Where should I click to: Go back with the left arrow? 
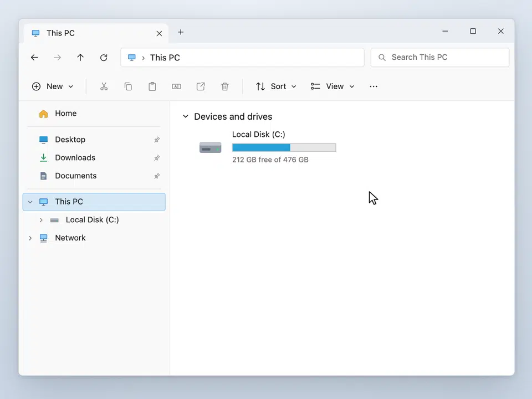tap(34, 57)
